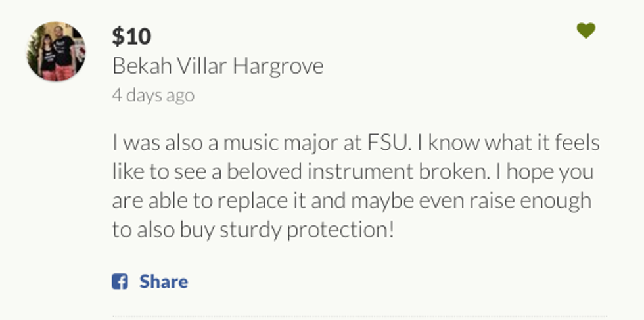Click the comment line starting "to also buy"
The height and width of the screenshot is (320, 644).
pyautogui.click(x=253, y=230)
